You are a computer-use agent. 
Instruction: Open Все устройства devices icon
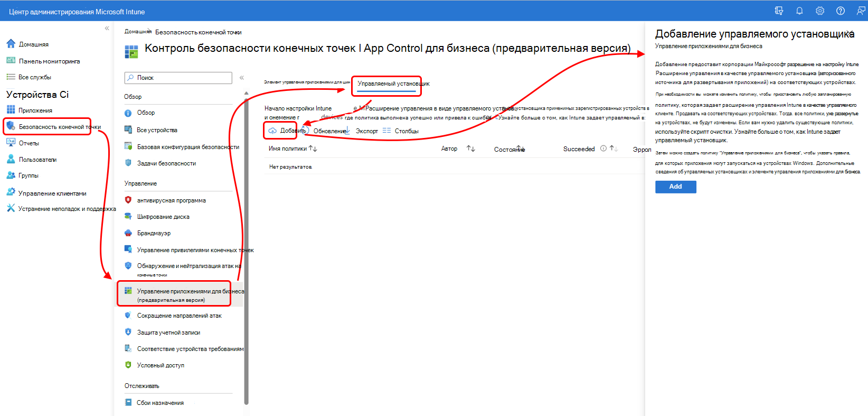pos(128,130)
